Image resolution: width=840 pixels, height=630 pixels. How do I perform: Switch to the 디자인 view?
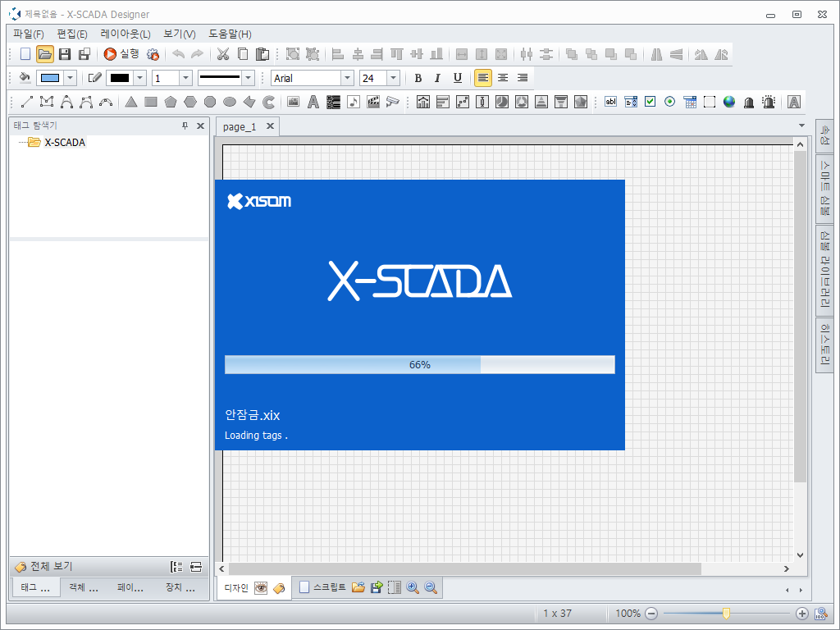tap(235, 588)
